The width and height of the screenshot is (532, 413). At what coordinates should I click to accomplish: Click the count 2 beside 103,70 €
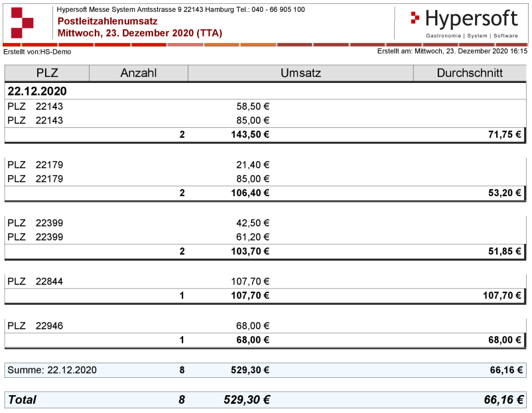pos(182,251)
